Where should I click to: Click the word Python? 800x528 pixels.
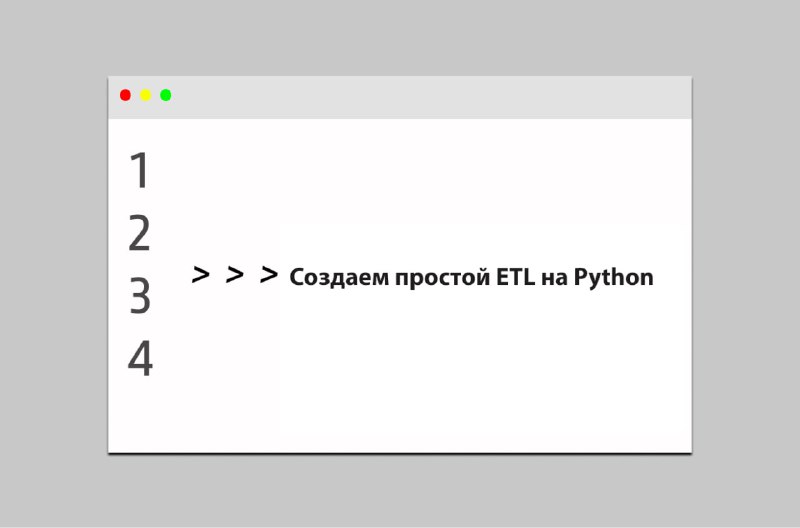613,278
